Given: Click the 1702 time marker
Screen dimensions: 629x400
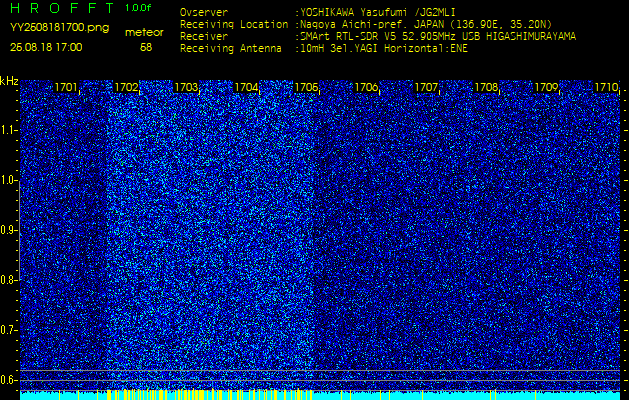Looking at the screenshot, I should (126, 87).
